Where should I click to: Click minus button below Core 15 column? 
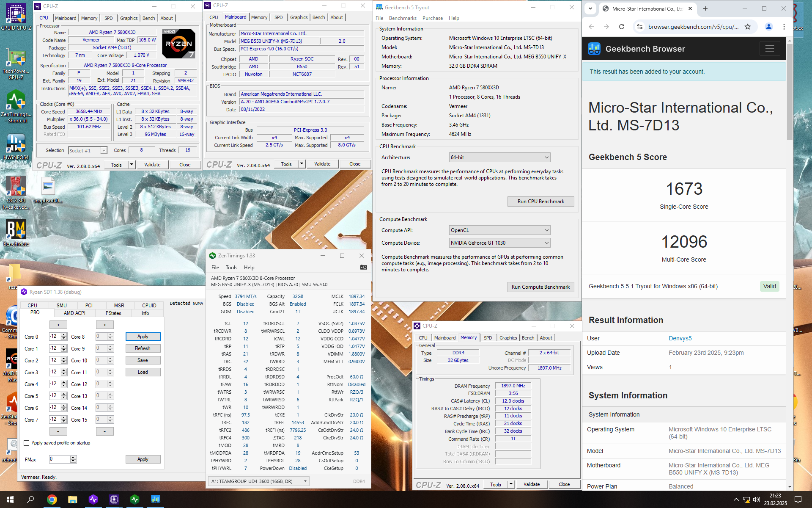[x=105, y=431]
